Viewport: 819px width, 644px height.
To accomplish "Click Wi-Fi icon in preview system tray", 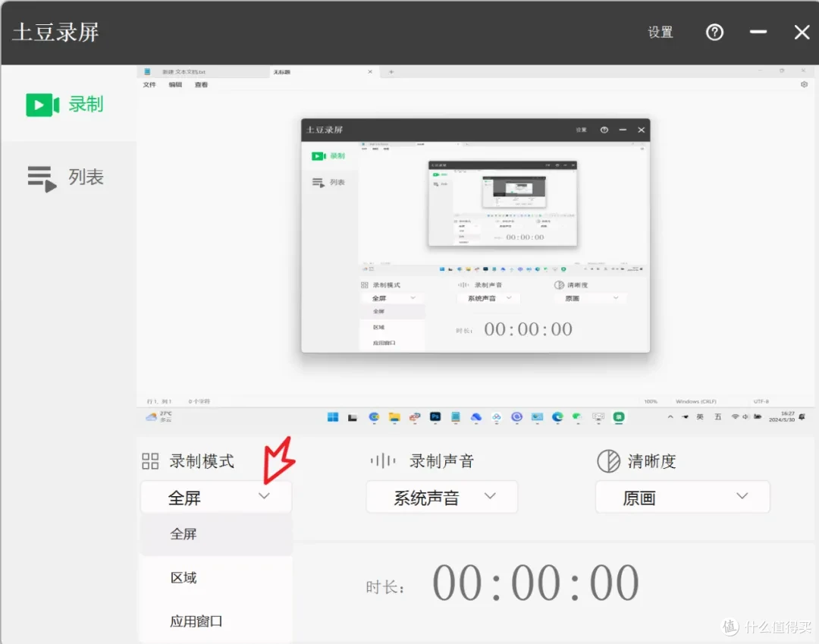I will coord(735,416).
